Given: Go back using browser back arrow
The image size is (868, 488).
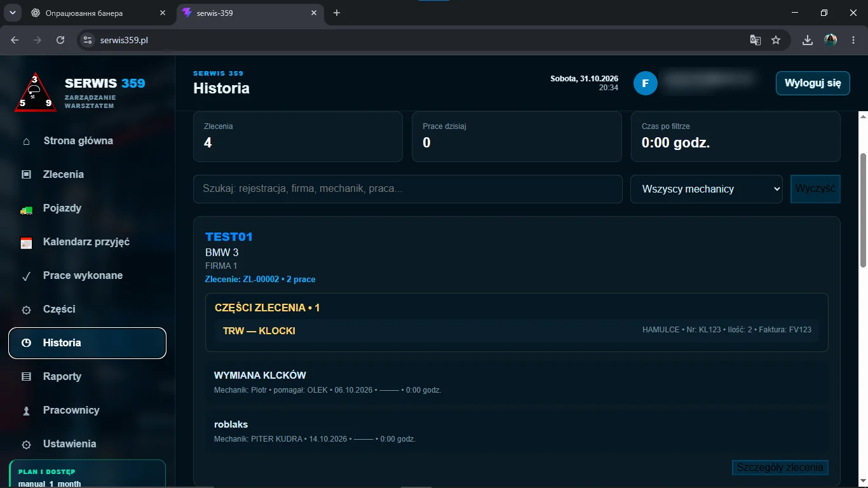Looking at the screenshot, I should [x=15, y=40].
